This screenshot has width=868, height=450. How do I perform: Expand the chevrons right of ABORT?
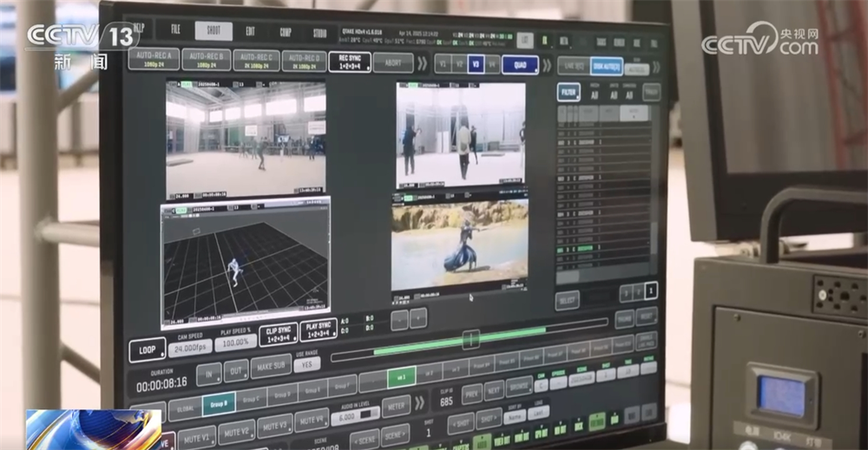422,63
